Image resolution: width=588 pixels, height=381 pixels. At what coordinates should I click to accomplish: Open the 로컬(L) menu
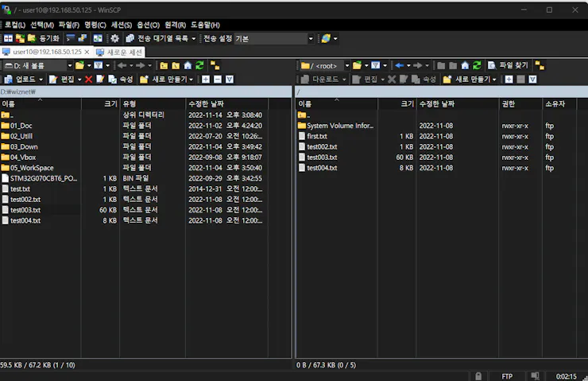pos(15,25)
